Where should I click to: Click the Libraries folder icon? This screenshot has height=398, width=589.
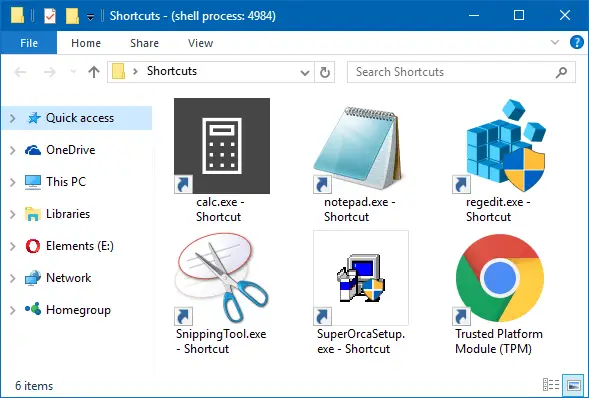[33, 214]
